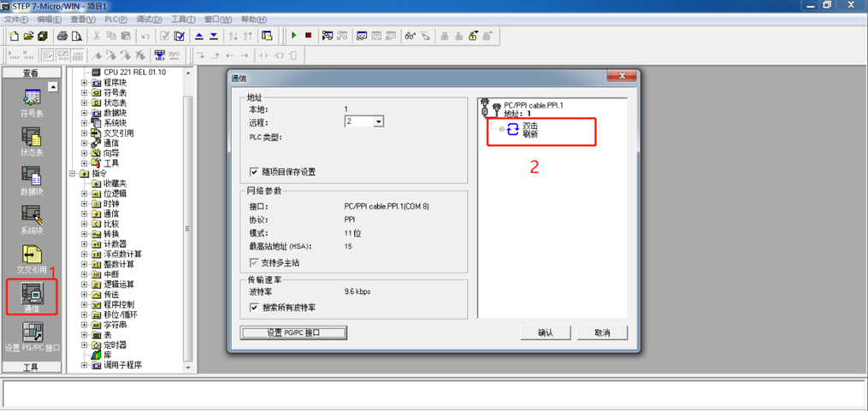Click the 确认 button
Viewport: 868px width, 411px height.
(546, 332)
